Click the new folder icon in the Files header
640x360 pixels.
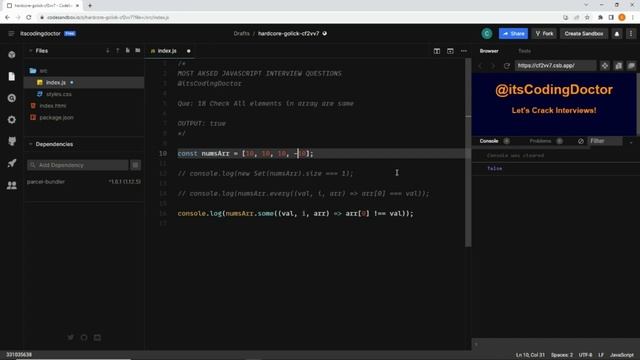click(x=138, y=51)
